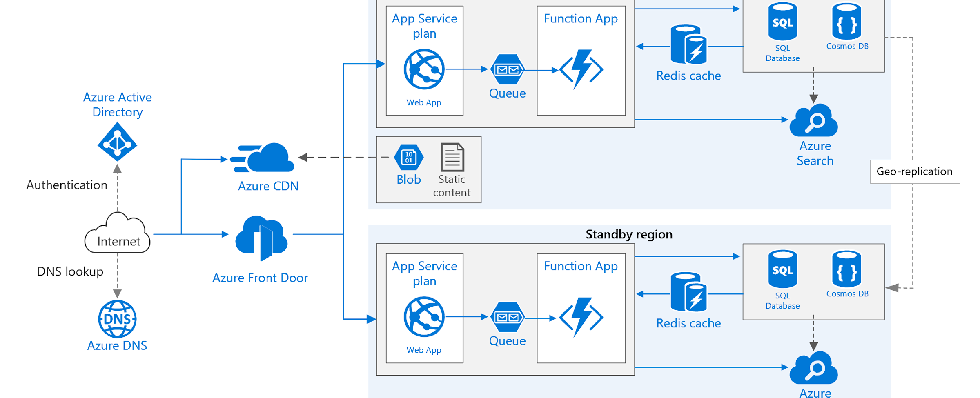Select the upper SQL Database icon

click(x=783, y=22)
